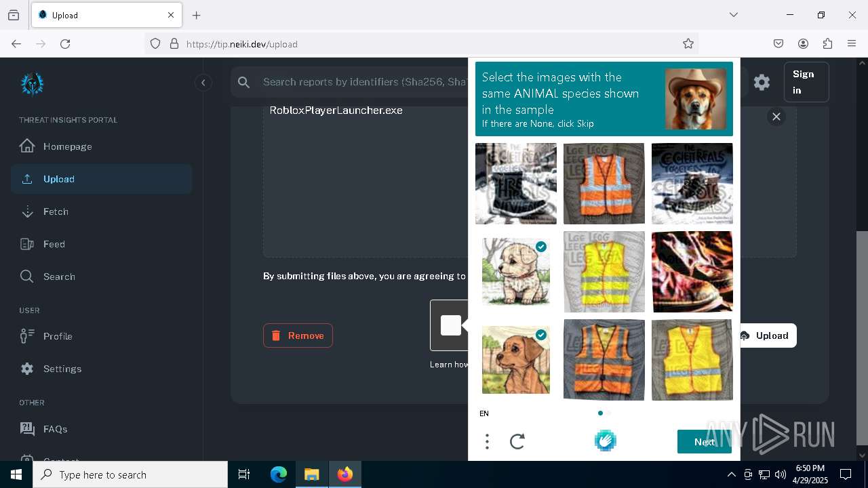868x488 pixels.
Task: Click the profile icon beside Profile
Action: click(27, 335)
